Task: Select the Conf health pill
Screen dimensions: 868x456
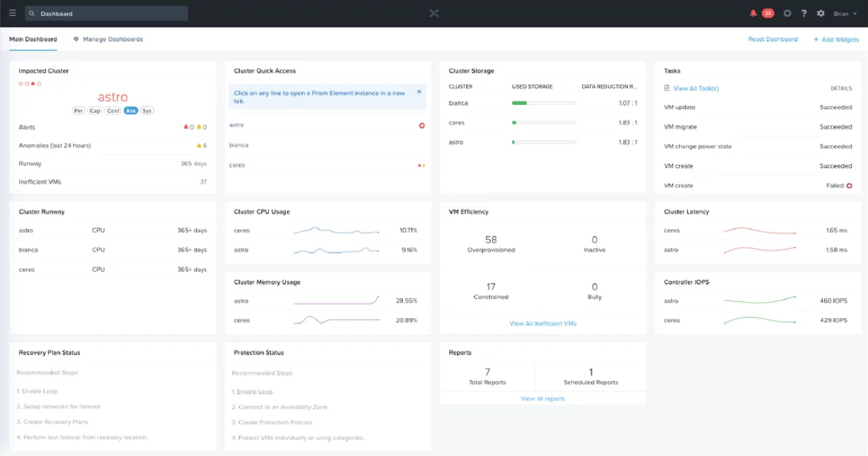Action: (114, 111)
